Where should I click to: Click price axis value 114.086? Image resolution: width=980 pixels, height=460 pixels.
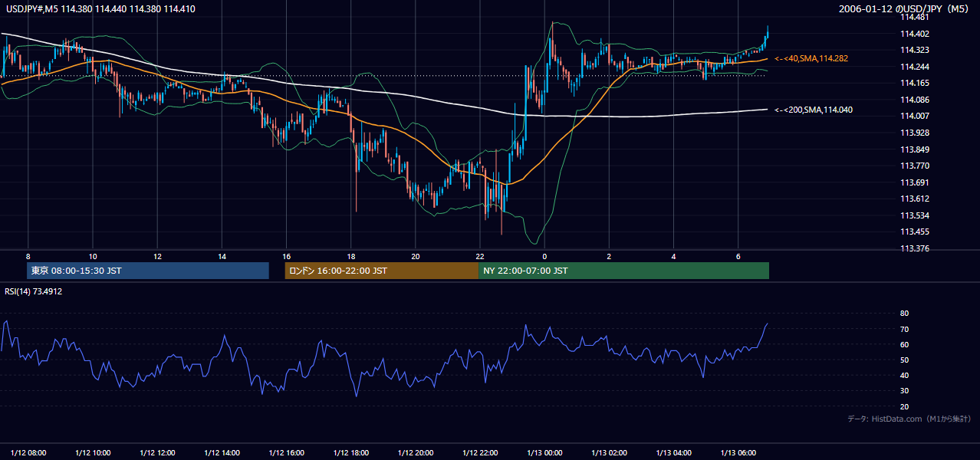915,100
